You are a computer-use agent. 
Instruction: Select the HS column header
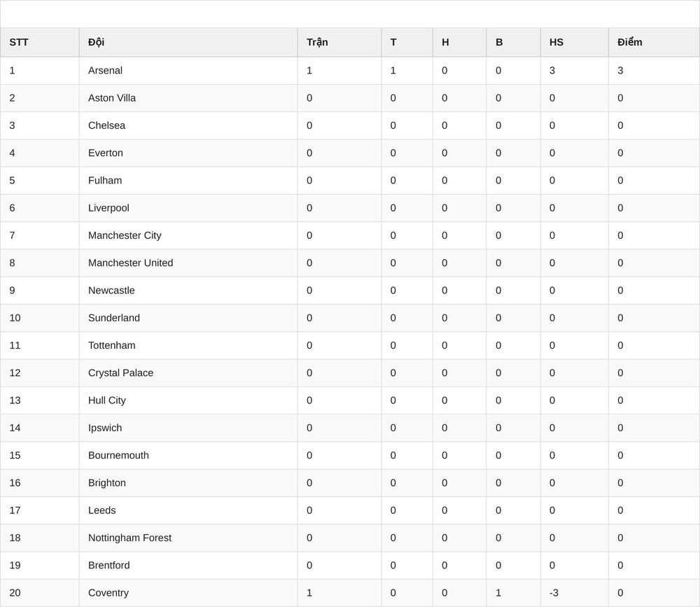tap(575, 43)
